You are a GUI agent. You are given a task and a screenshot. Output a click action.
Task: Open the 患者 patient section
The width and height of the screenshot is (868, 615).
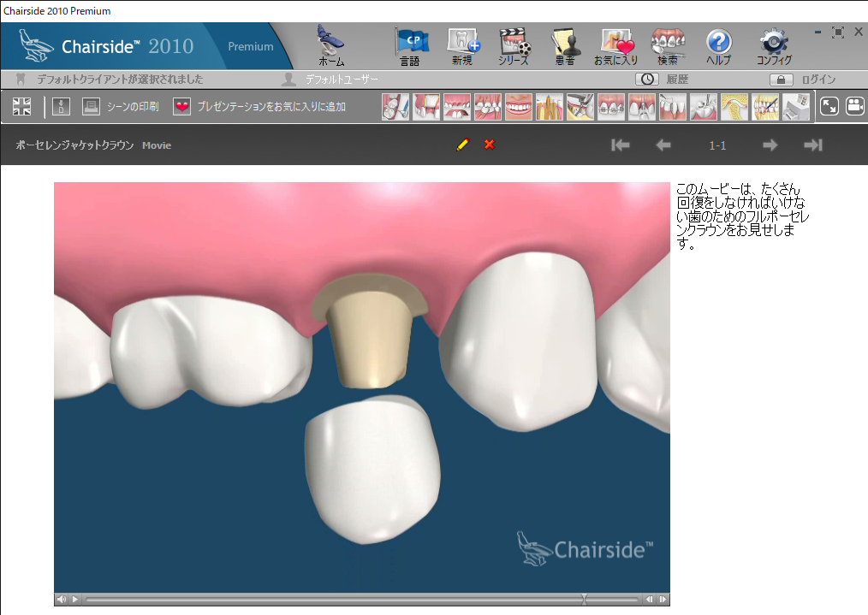pos(565,45)
